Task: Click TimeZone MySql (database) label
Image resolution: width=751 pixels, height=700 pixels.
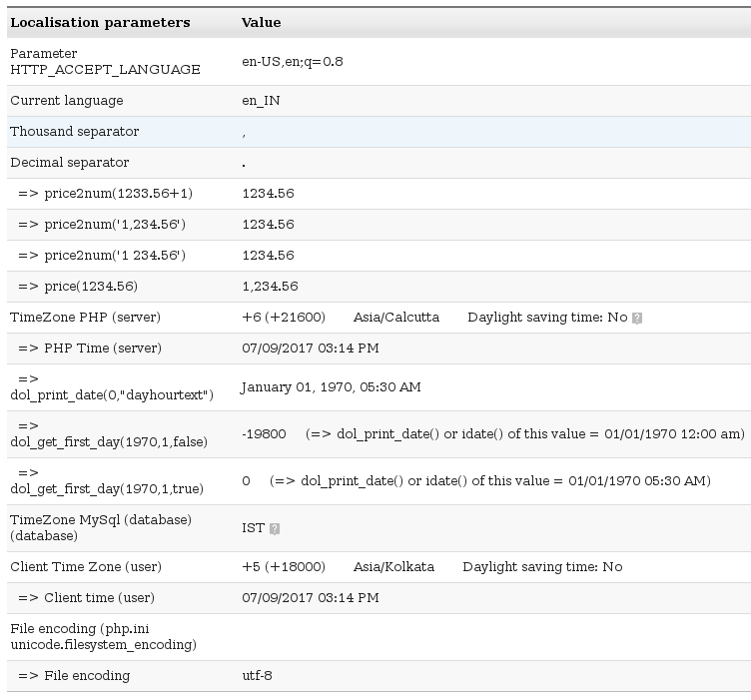Action: point(101,527)
